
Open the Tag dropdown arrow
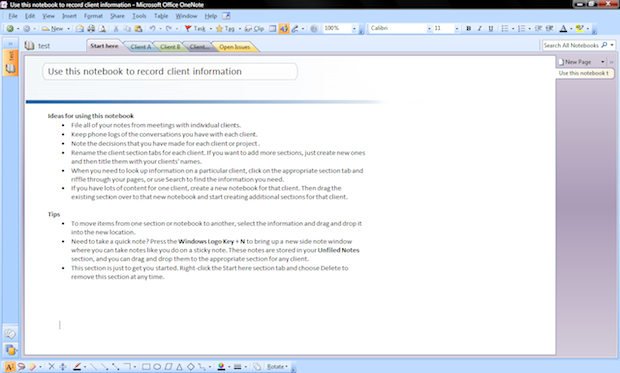pyautogui.click(x=240, y=28)
